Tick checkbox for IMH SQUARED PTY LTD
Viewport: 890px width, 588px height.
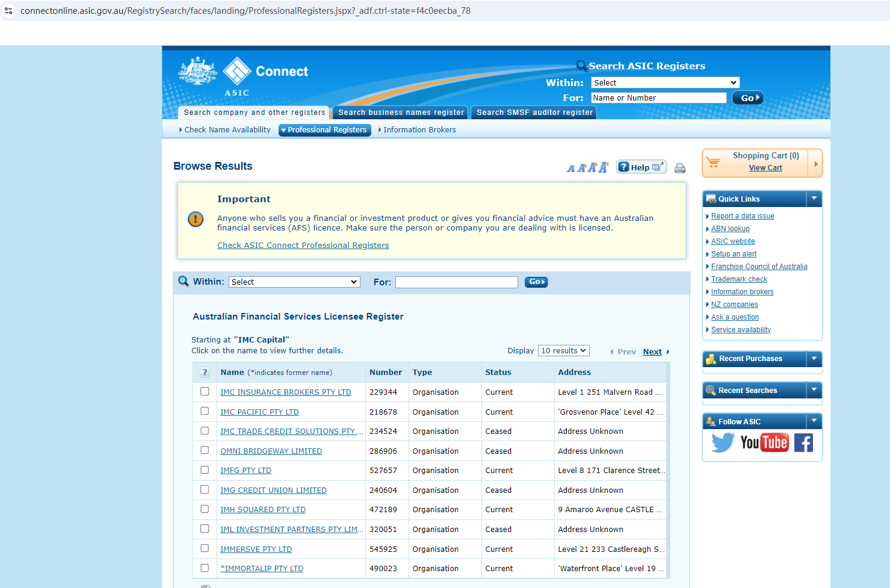pyautogui.click(x=205, y=509)
